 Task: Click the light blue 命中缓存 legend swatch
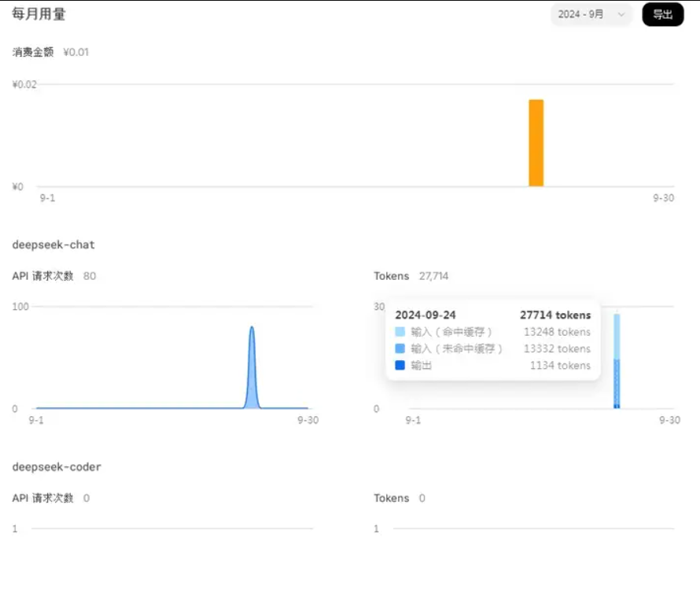(400, 332)
